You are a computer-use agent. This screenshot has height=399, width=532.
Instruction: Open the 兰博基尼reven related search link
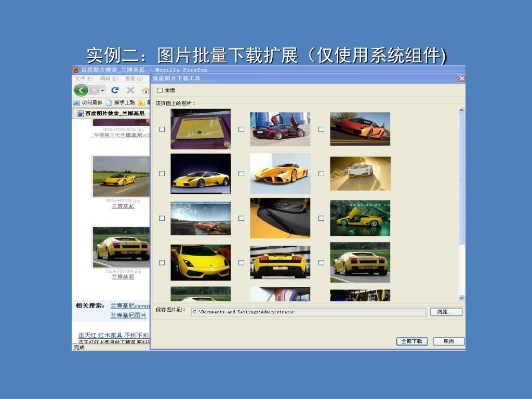coord(130,305)
